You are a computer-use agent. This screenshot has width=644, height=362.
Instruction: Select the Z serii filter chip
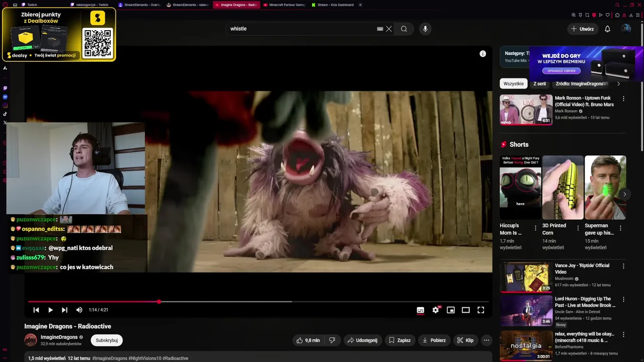540,83
